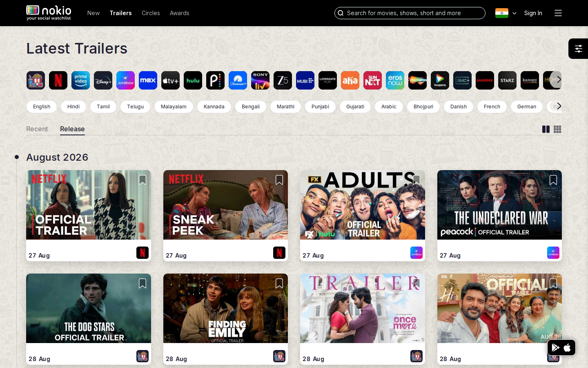
Task: Filter by Lionsgate Play
Action: click(x=327, y=81)
